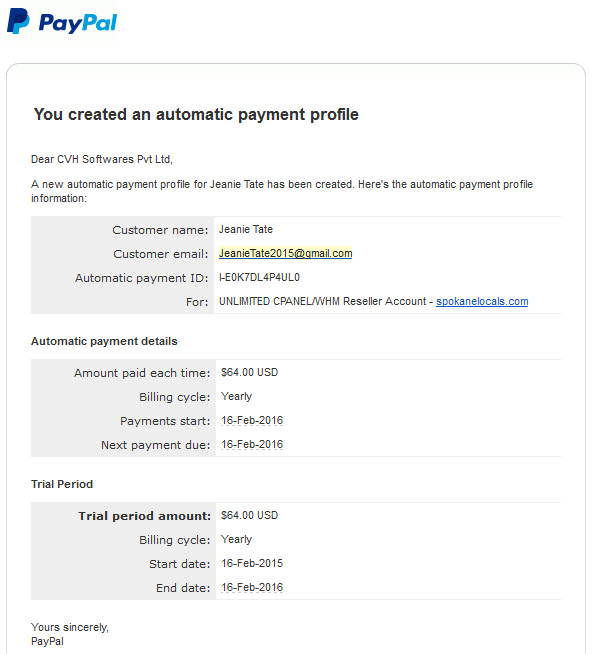Screen dimensions: 600x654
Task: Click the Payments start date 16-Feb-2016
Action: (252, 420)
